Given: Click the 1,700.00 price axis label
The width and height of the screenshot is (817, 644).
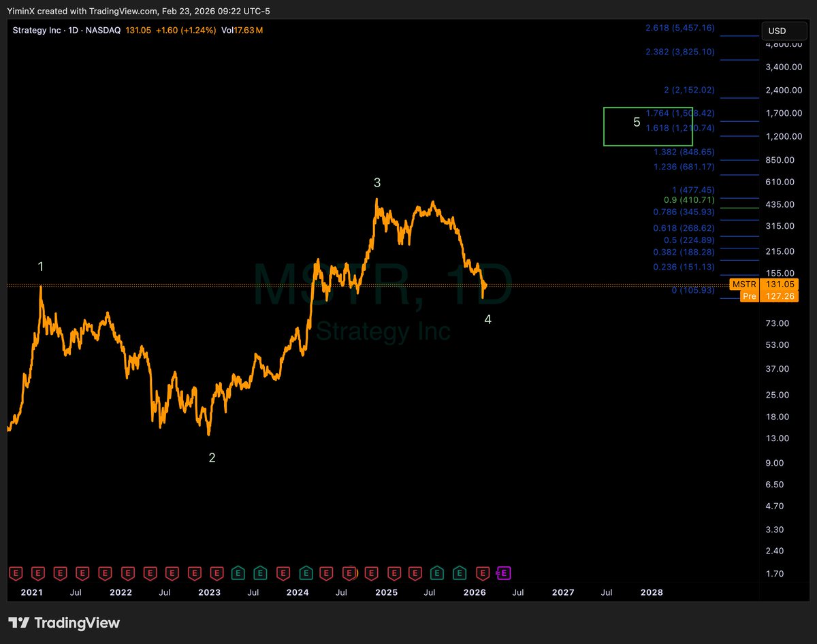Looking at the screenshot, I should [x=784, y=113].
